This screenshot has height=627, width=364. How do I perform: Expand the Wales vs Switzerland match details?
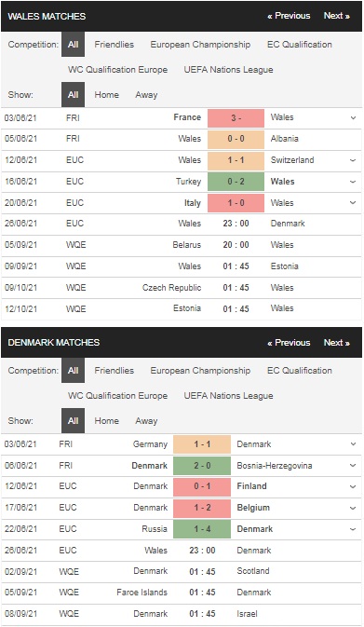pyautogui.click(x=353, y=160)
